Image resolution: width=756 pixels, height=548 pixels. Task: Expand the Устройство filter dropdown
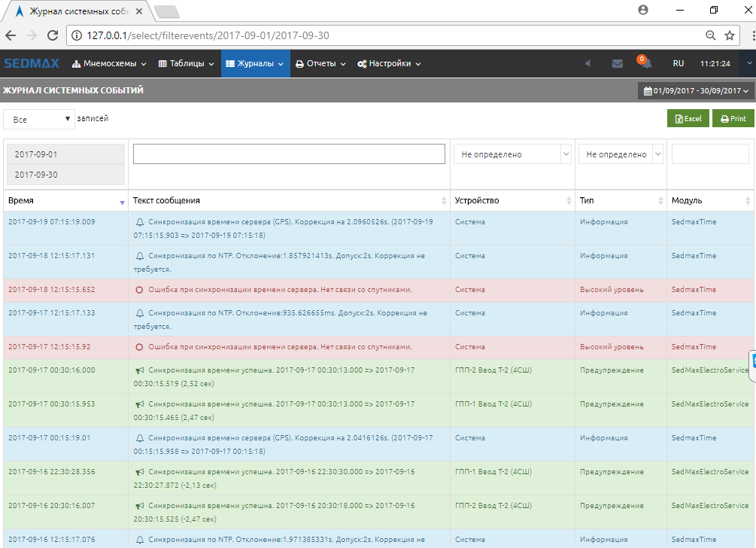(x=512, y=154)
